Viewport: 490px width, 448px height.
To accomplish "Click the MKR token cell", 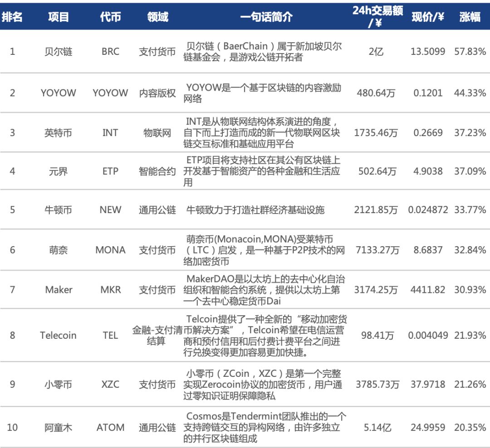I will click(x=110, y=290).
